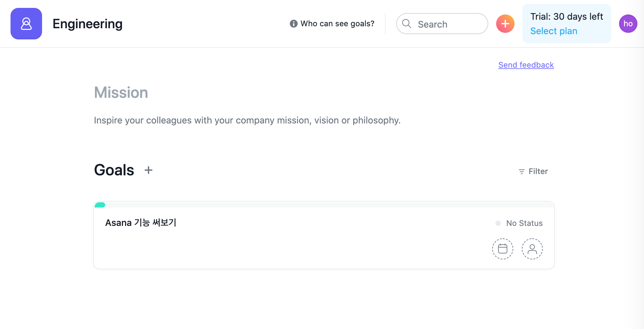The width and height of the screenshot is (644, 329).
Task: Focus the Search input field
Action: tap(442, 24)
